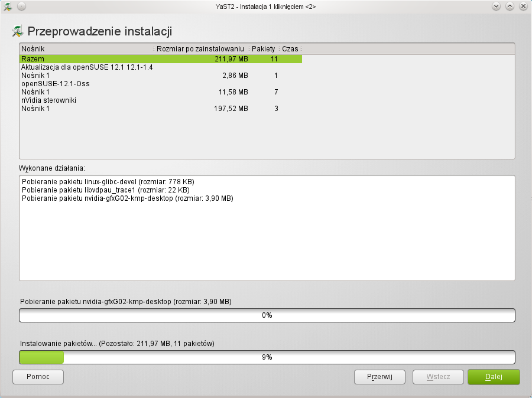
Task: Select the Nośnik 1 row with 2,86 MB
Action: [161, 76]
